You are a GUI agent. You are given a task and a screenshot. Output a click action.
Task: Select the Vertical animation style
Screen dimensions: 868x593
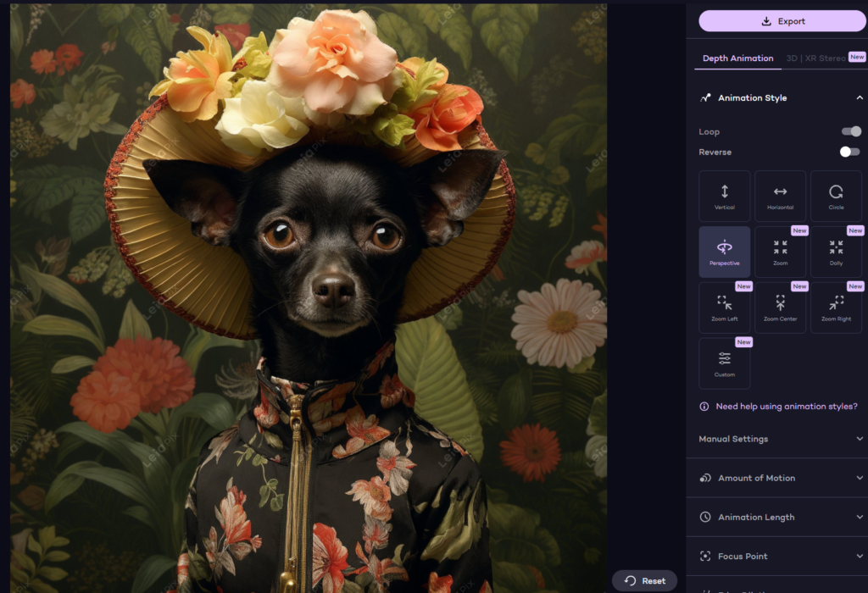click(724, 196)
